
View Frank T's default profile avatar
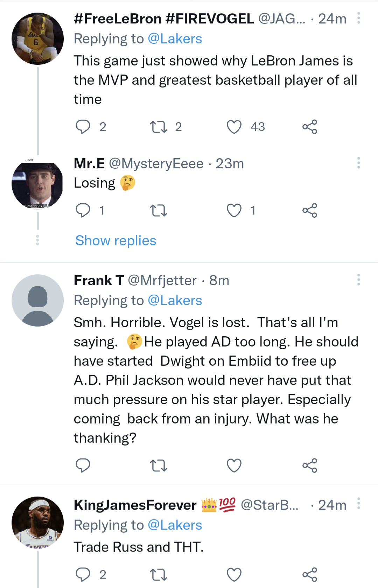pos(38,301)
